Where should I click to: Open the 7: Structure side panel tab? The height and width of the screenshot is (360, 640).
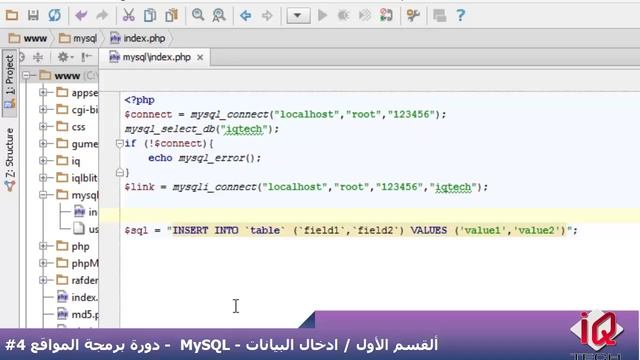(x=9, y=160)
